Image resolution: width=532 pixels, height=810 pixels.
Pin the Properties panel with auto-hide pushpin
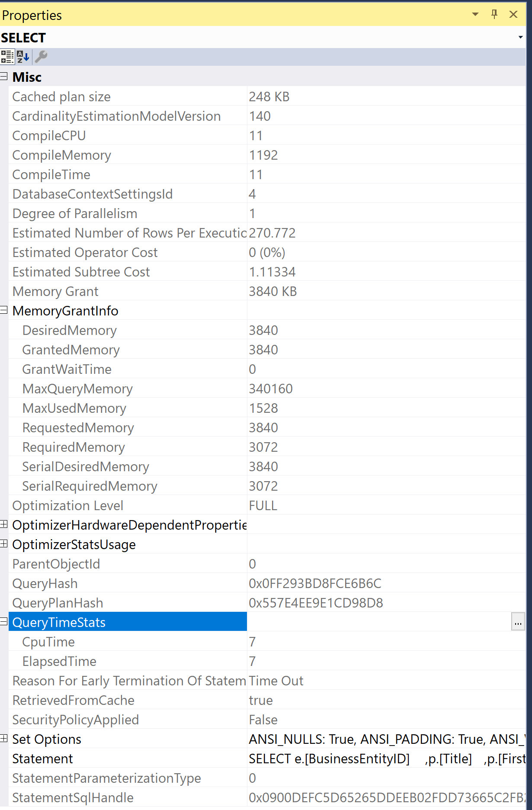coord(494,14)
